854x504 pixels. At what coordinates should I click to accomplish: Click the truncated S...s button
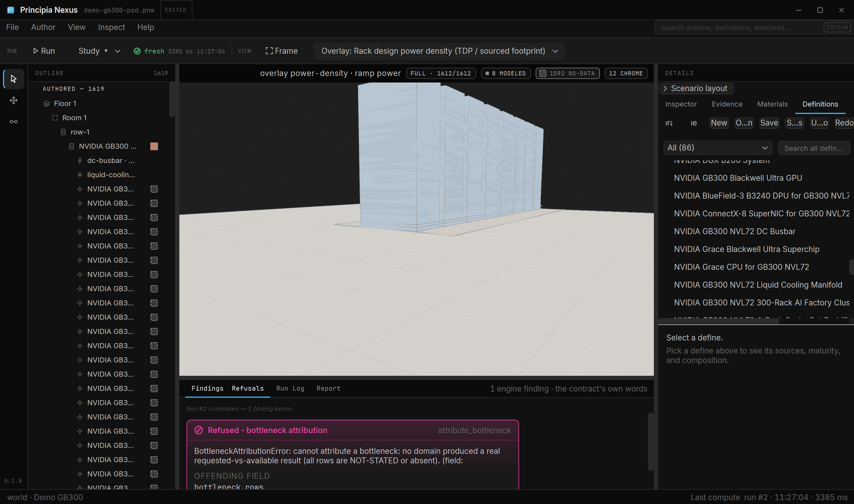794,123
